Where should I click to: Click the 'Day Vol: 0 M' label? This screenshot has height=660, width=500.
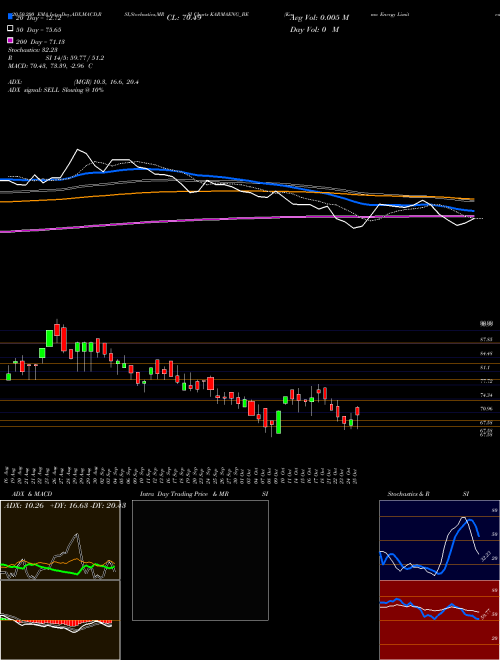tap(314, 29)
